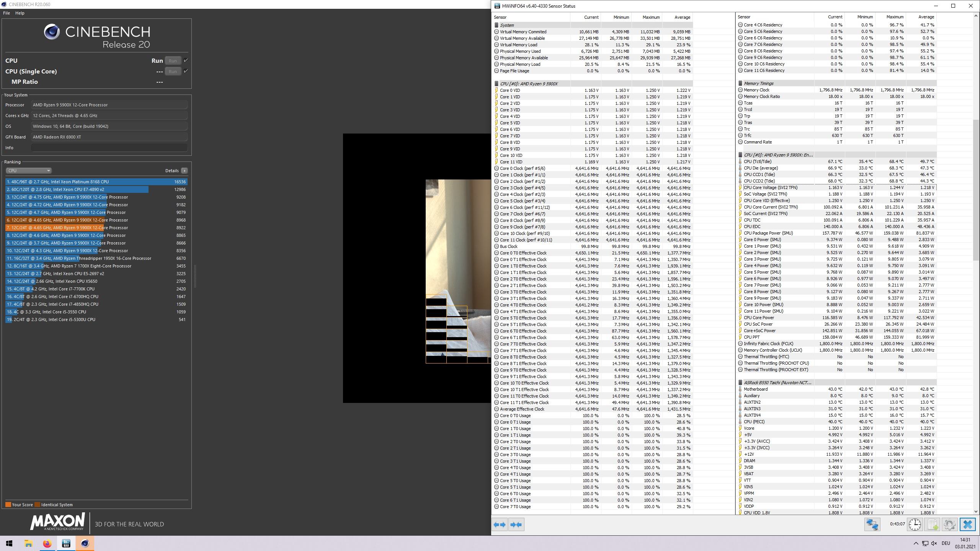Click the Cinebench logo sphere
Viewport: 980px width, 551px height.
click(52, 32)
